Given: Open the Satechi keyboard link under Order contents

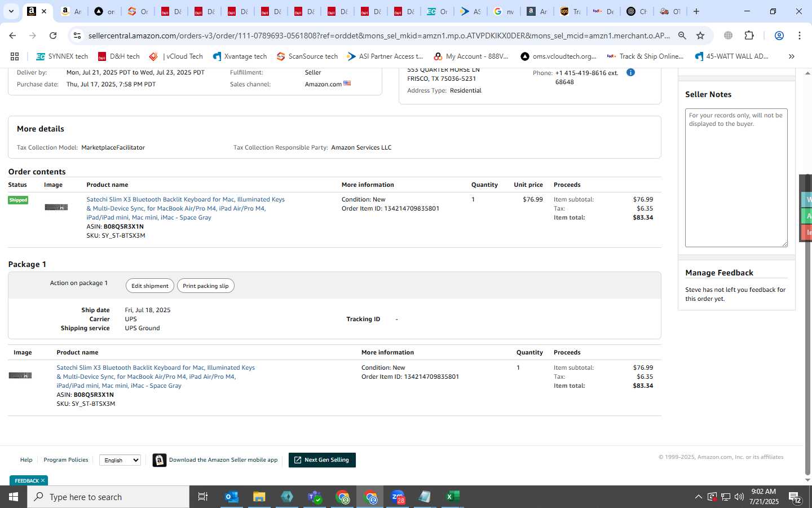Looking at the screenshot, I should (x=186, y=208).
